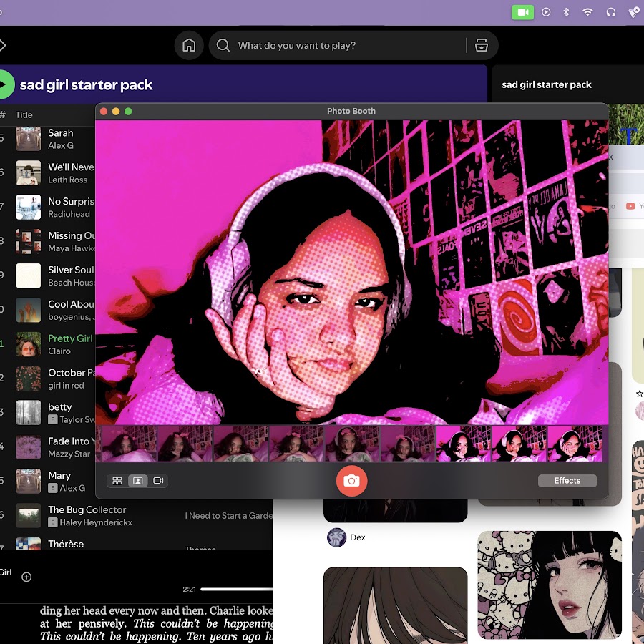Open the Wi-Fi menu
This screenshot has width=644, height=644.
point(587,12)
